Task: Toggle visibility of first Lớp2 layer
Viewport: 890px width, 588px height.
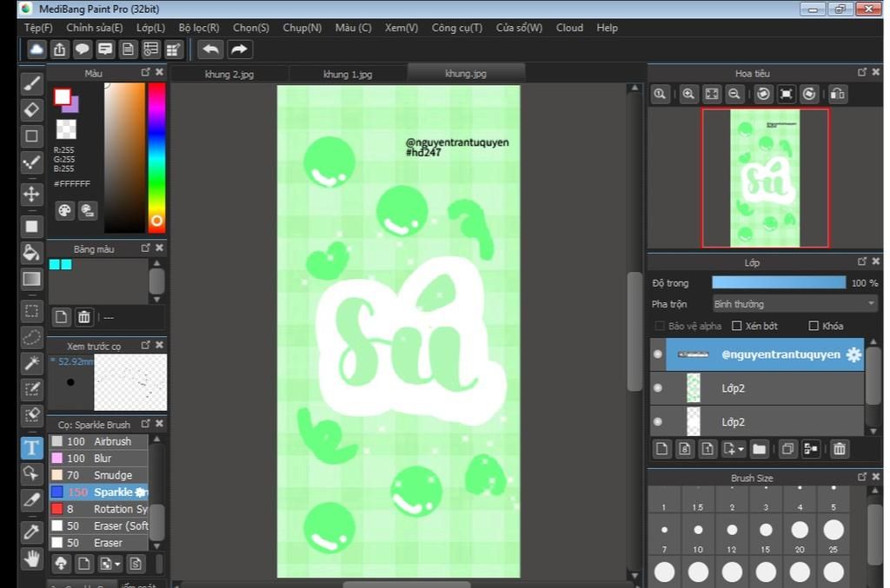Action: click(x=658, y=388)
